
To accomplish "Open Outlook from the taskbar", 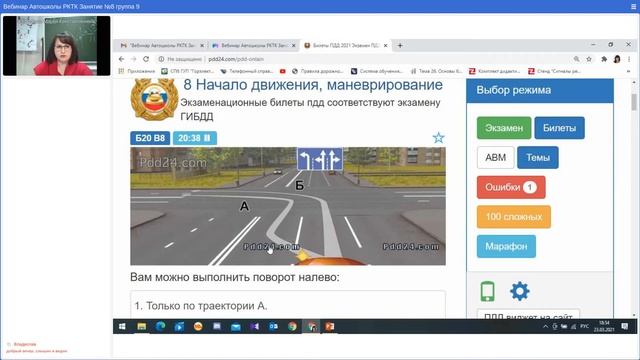I will click(x=273, y=326).
